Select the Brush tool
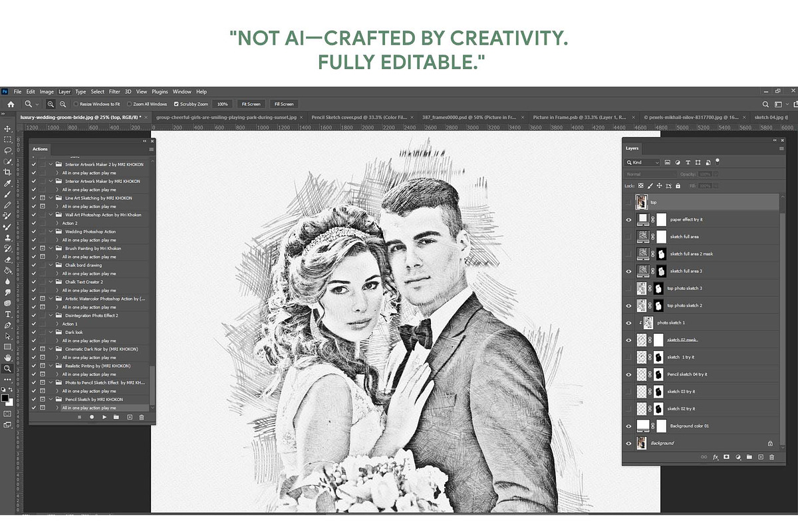 click(8, 194)
